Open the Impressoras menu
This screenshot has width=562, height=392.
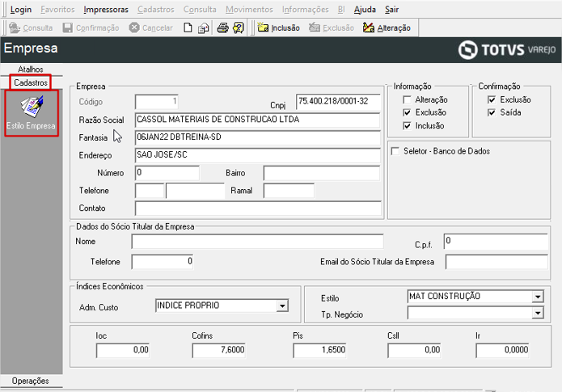tap(106, 10)
